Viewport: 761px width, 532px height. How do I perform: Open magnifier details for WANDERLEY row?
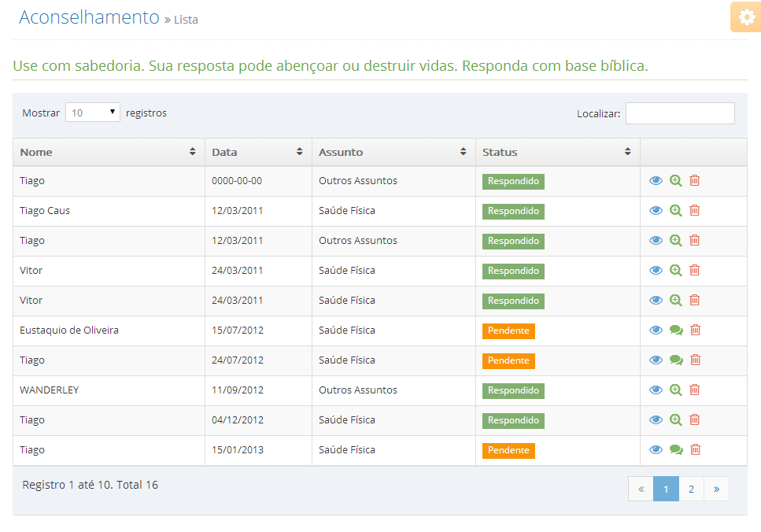tap(675, 390)
